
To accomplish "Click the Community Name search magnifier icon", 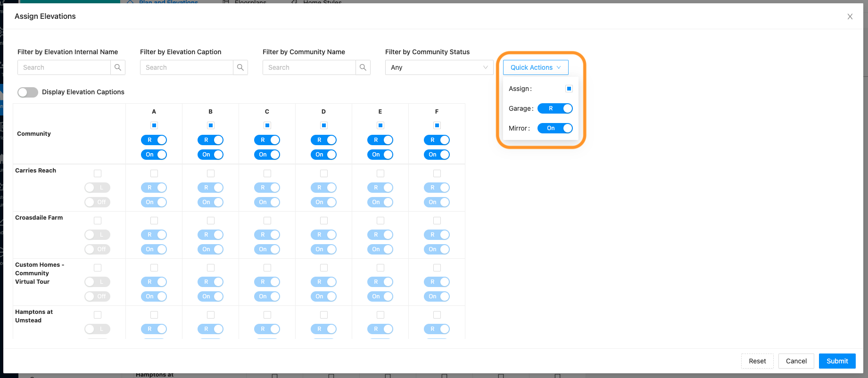I will tap(363, 67).
